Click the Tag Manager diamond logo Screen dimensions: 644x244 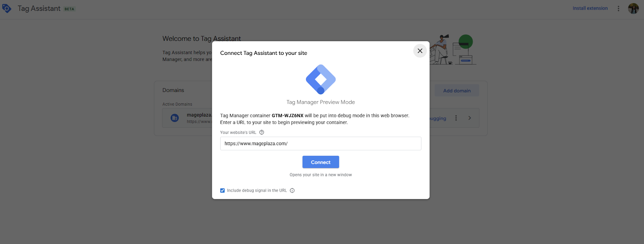point(321,79)
